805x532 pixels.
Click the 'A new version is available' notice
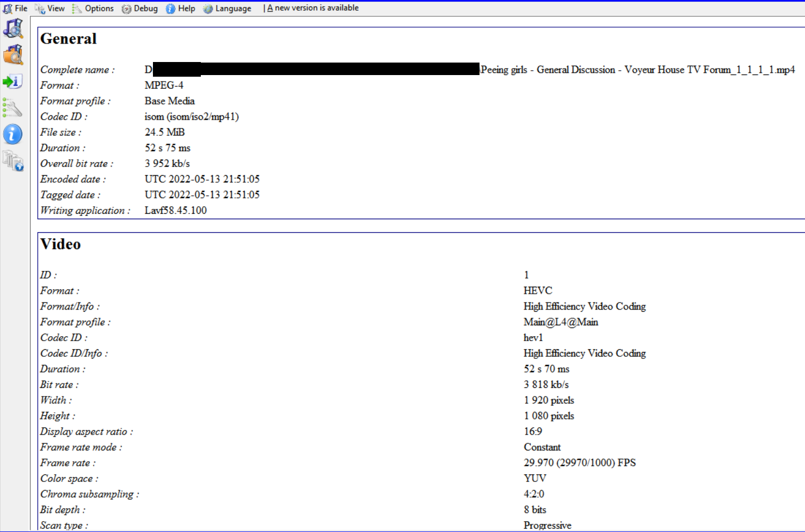click(x=313, y=8)
